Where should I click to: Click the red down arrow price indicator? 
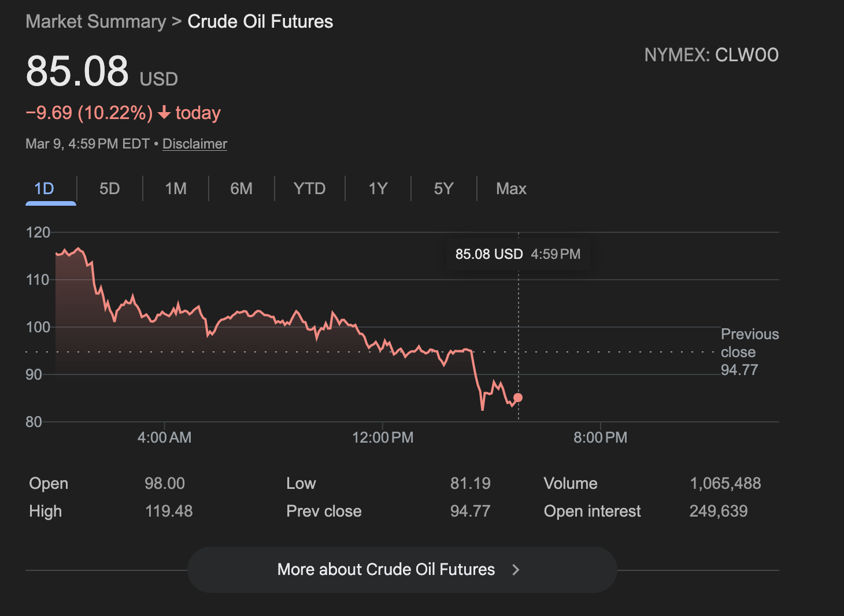pyautogui.click(x=164, y=112)
